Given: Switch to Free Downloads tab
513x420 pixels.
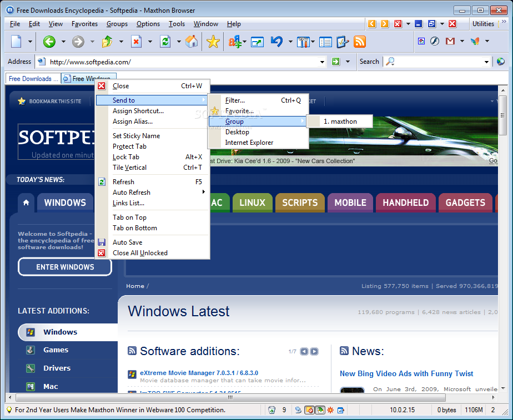Looking at the screenshot, I should coord(33,79).
